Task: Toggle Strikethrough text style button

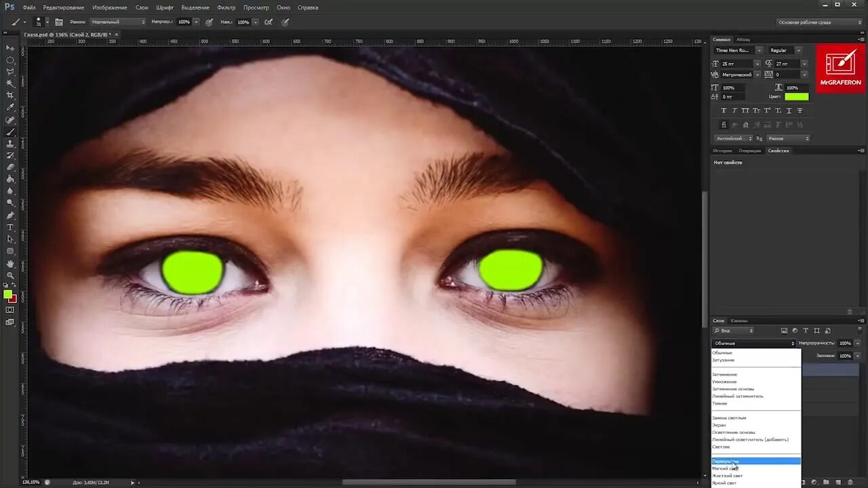Action: [800, 110]
